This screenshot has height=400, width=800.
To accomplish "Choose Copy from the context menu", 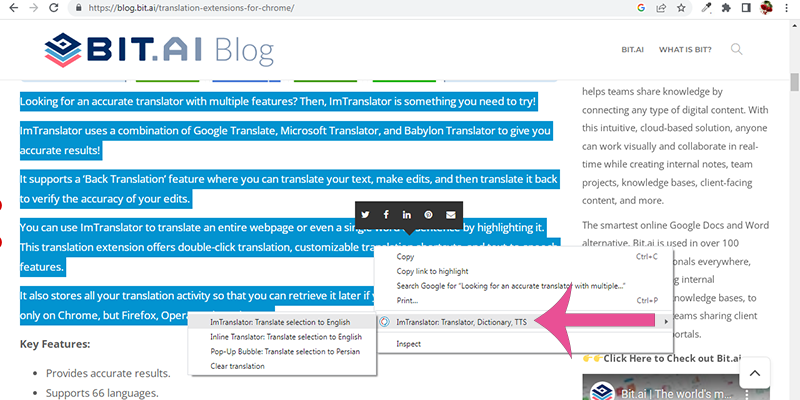I will click(406, 257).
